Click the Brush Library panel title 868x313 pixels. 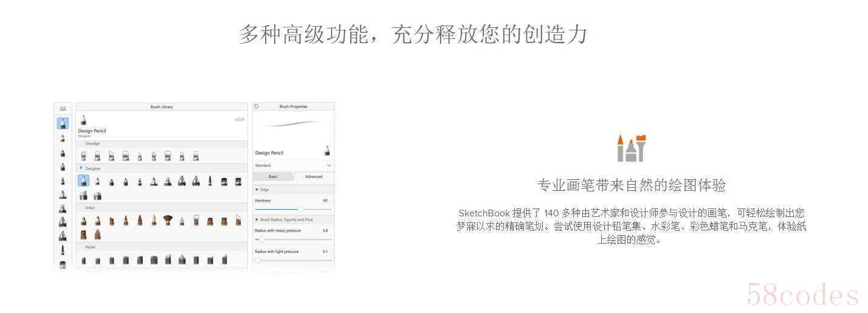162,106
